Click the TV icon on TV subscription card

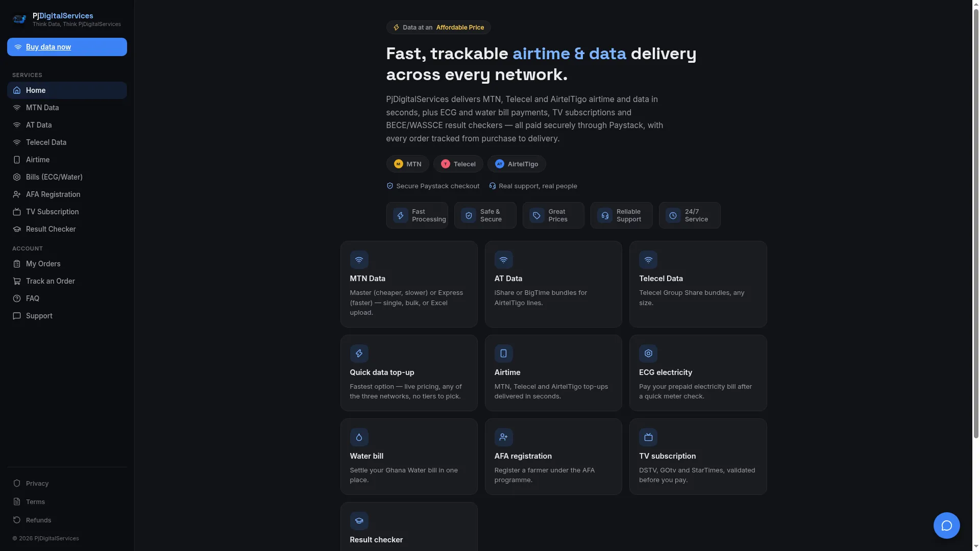(648, 437)
